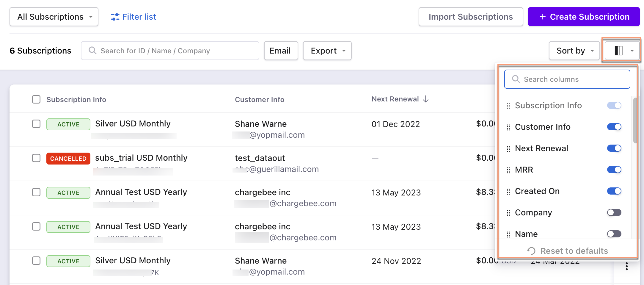Image resolution: width=644 pixels, height=285 pixels.
Task: Click the Create Subscription button
Action: [584, 17]
